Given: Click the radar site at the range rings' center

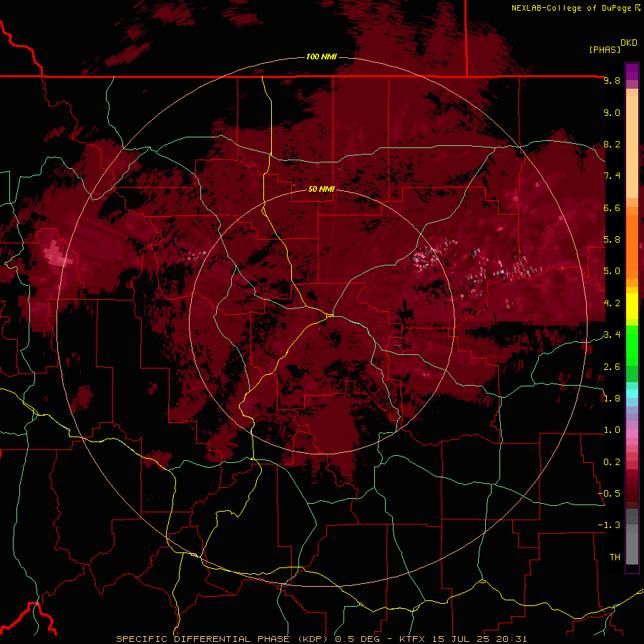Looking at the screenshot, I should click(321, 321).
